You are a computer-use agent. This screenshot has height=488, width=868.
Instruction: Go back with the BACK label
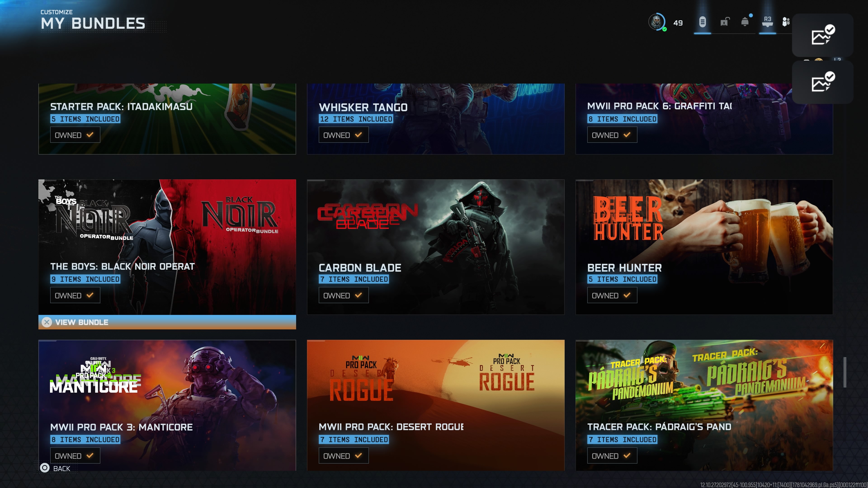point(62,469)
